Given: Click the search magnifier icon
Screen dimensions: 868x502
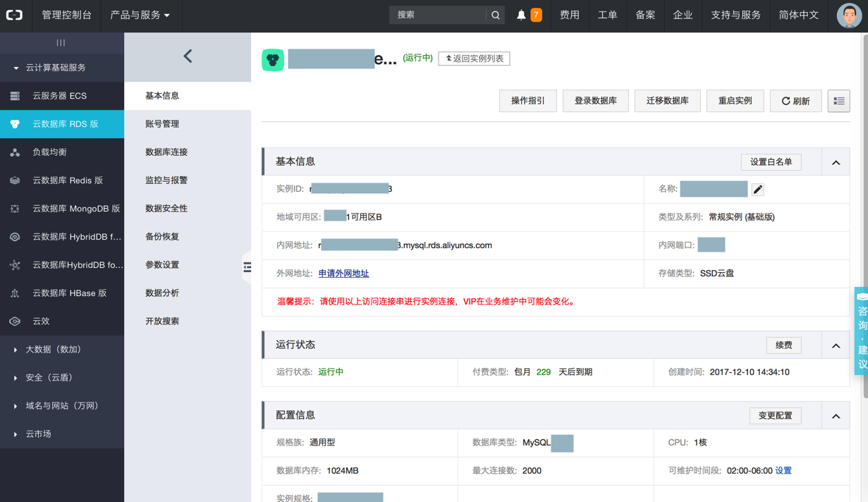Looking at the screenshot, I should (x=496, y=15).
